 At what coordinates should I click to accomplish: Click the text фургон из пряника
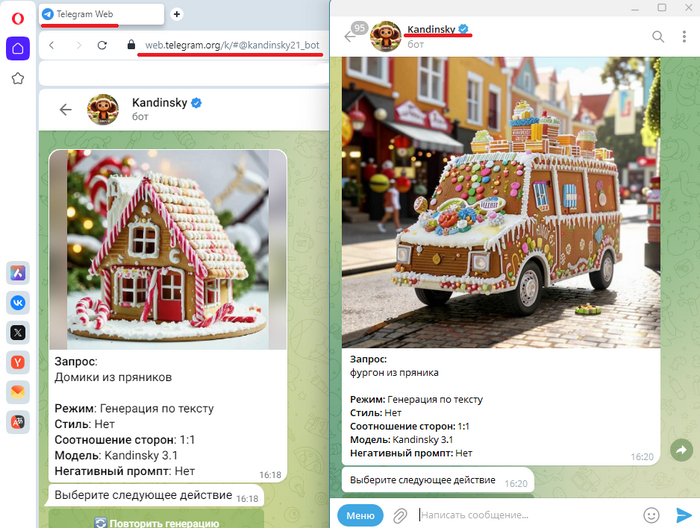point(394,373)
